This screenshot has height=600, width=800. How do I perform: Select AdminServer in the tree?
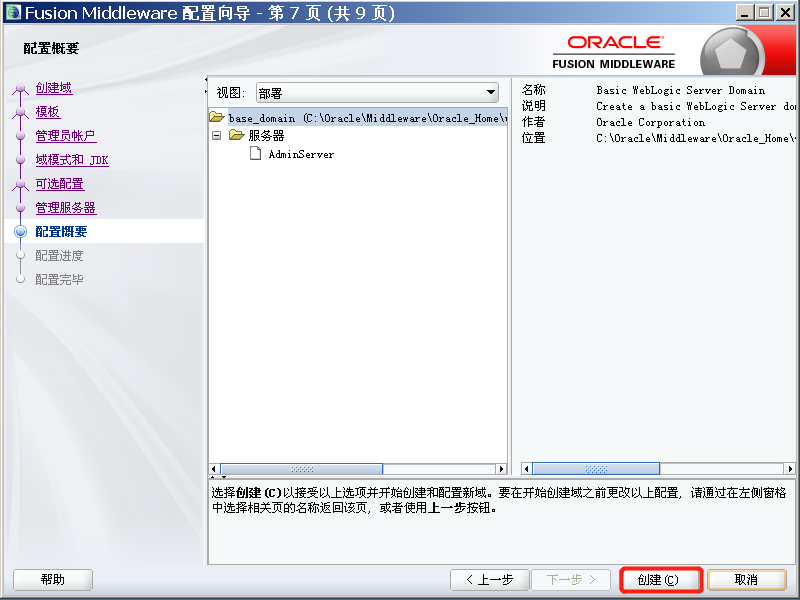point(301,154)
